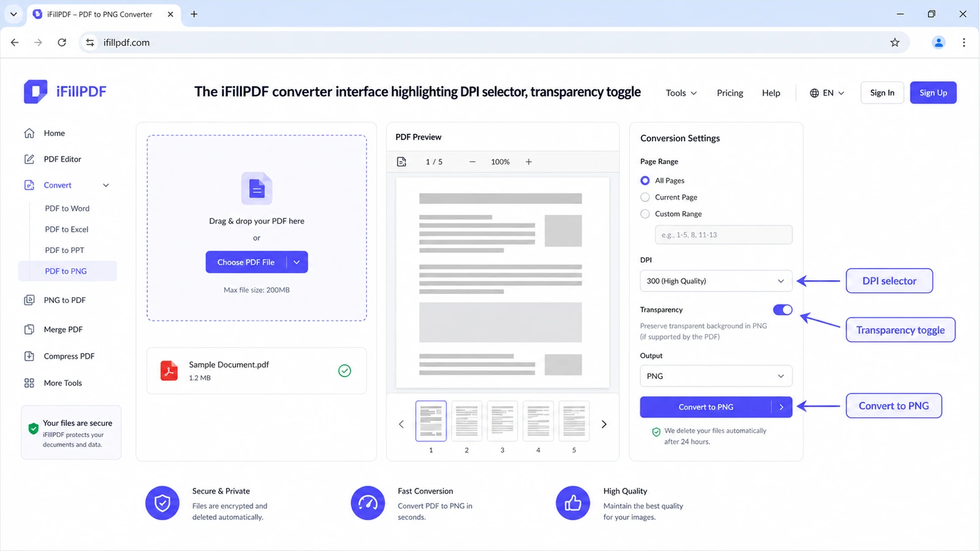Zoom in the PDF preview with plus
This screenshot has height=551, width=980.
point(529,162)
